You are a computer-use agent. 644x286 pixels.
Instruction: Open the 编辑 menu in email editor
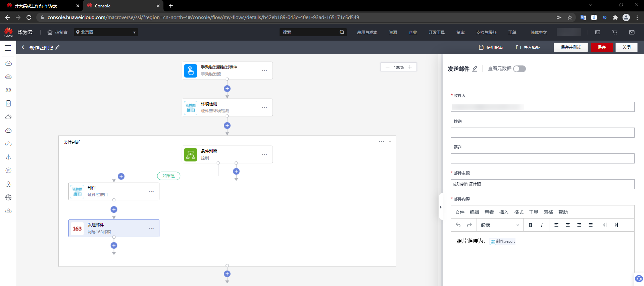point(475,212)
